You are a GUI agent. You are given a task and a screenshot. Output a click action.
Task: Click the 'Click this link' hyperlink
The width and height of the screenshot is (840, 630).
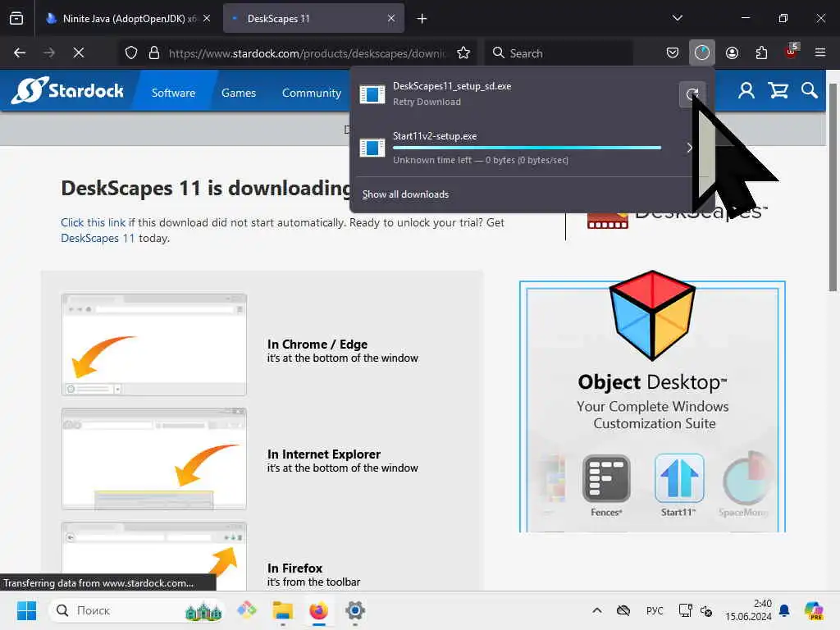94,222
